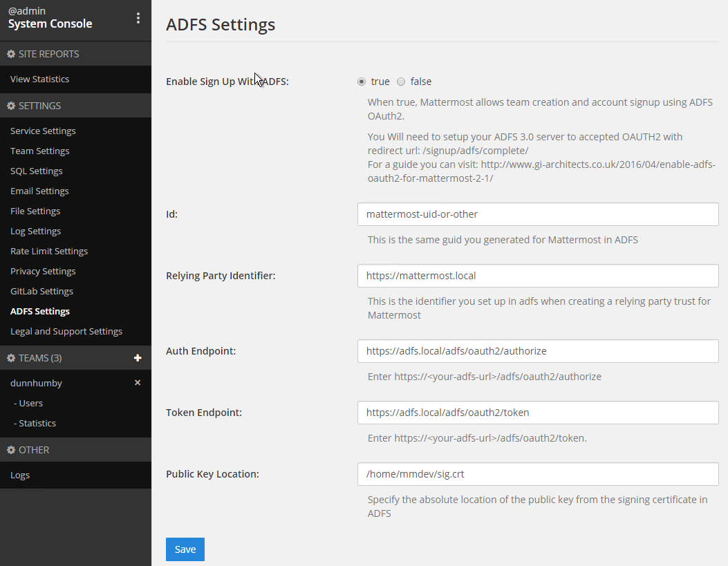Open GitLab Settings

(x=41, y=292)
